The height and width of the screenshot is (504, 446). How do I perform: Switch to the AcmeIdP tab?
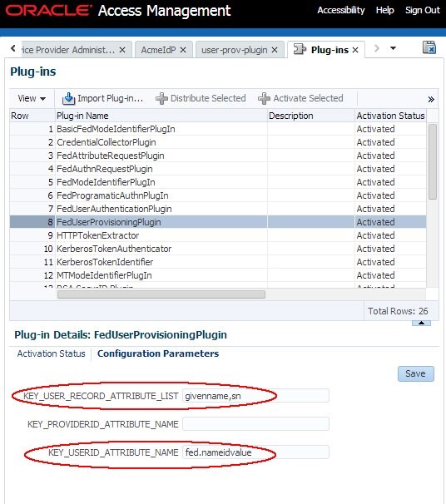coord(159,50)
